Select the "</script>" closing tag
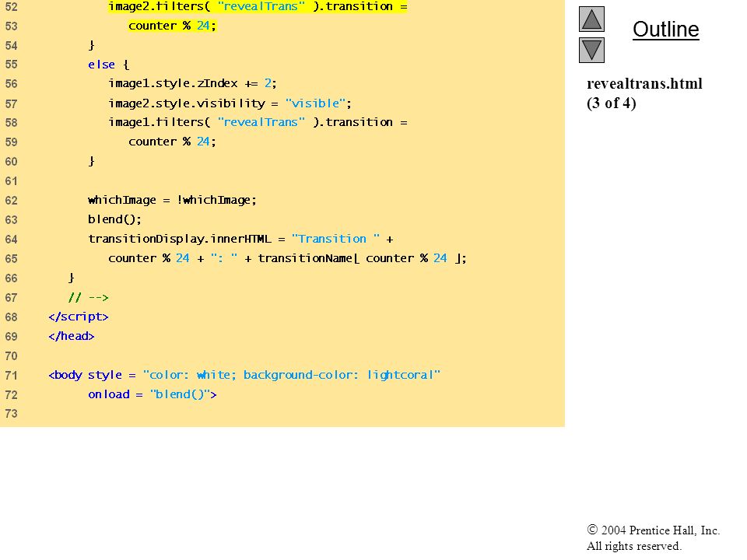This screenshot has width=747, height=560. (x=78, y=317)
